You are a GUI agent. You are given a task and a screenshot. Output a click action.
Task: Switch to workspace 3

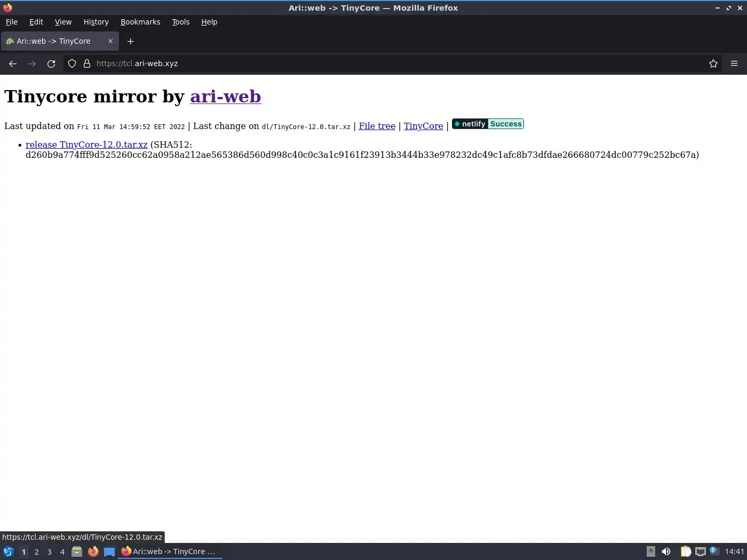(x=49, y=552)
